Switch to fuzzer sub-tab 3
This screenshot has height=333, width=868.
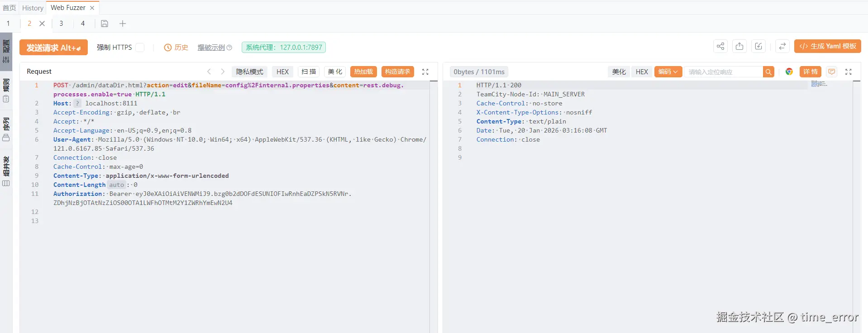click(x=61, y=24)
